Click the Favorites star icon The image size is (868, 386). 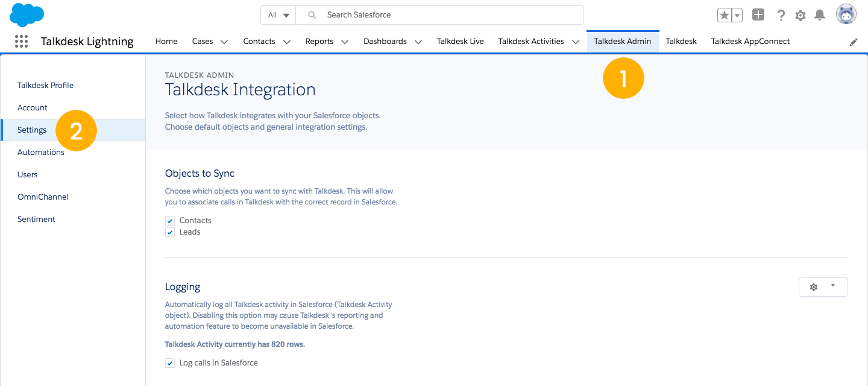tap(724, 15)
